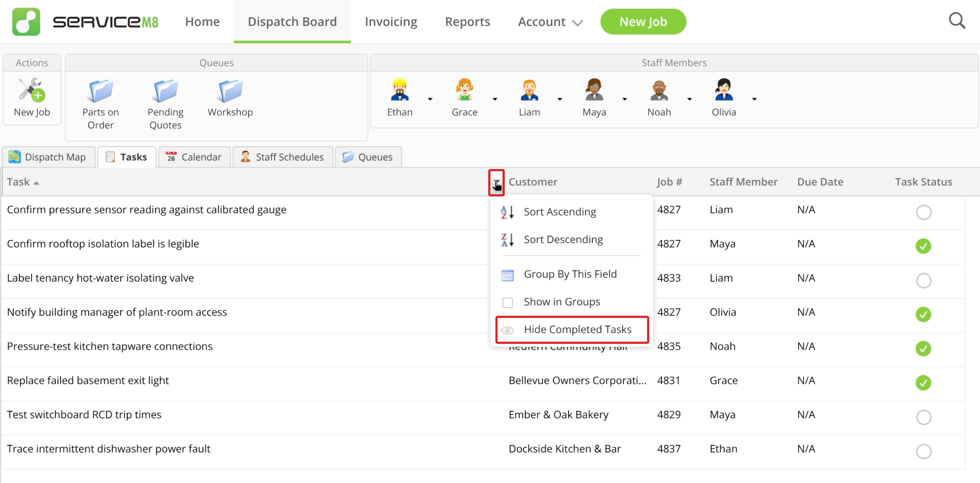Select Liam's staff avatar
Image resolution: width=980 pixels, height=483 pixels.
pyautogui.click(x=529, y=89)
